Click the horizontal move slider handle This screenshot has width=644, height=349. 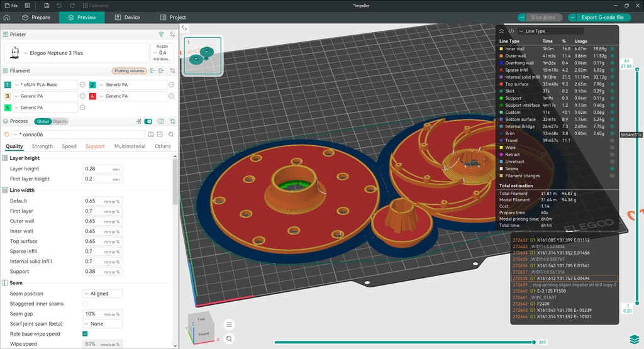coord(534,342)
